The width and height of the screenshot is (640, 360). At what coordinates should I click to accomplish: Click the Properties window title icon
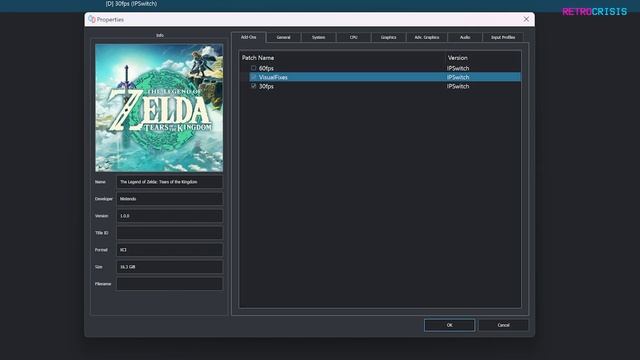[92, 19]
